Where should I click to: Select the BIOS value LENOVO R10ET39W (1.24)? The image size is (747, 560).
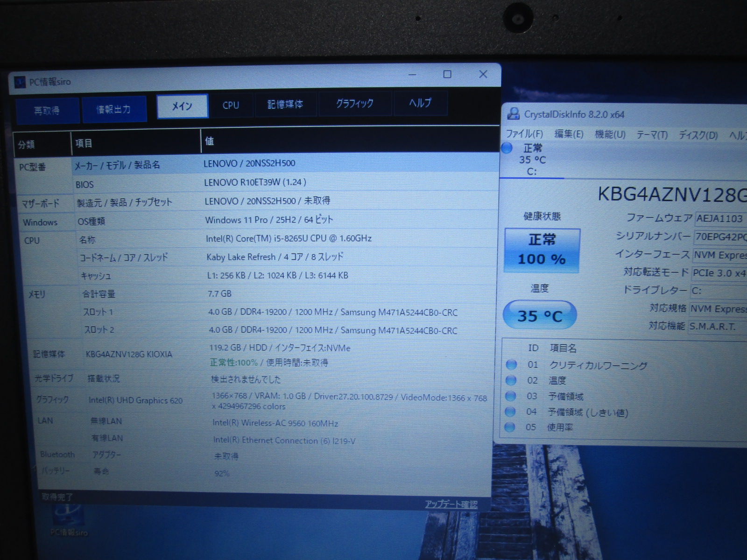click(255, 182)
